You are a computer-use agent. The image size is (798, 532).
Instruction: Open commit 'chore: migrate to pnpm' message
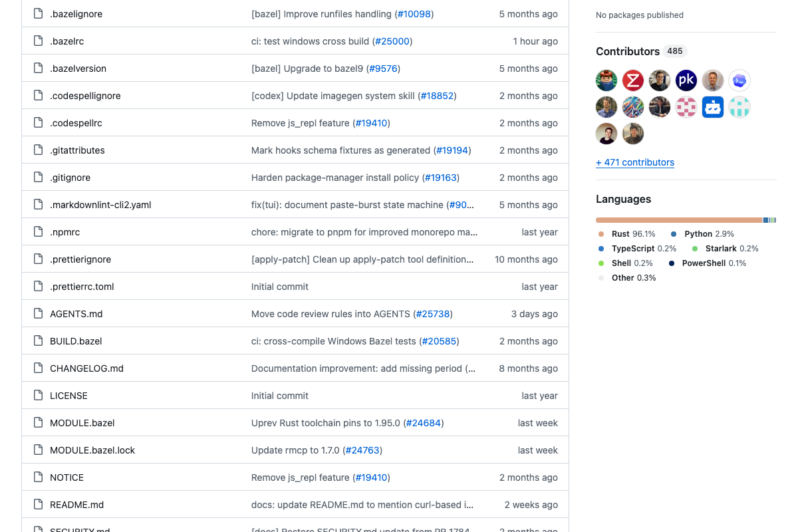(x=364, y=232)
